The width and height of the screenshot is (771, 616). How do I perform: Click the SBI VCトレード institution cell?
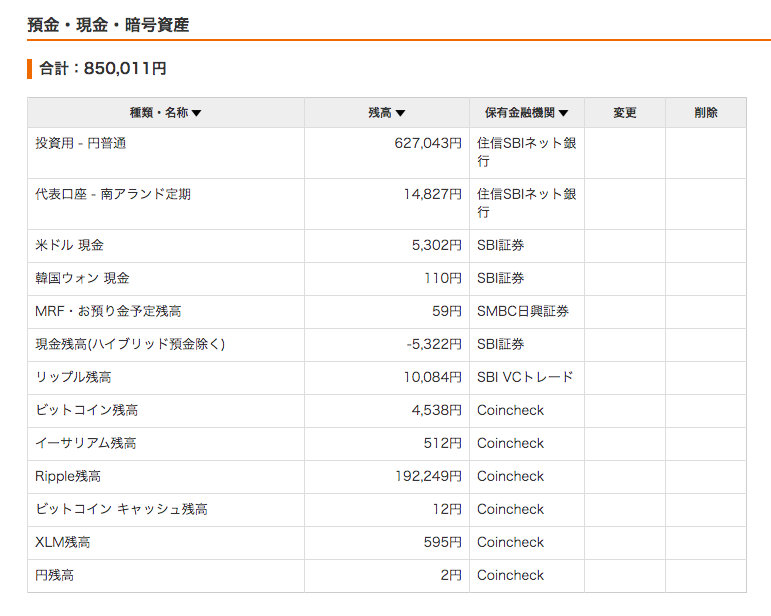point(525,377)
